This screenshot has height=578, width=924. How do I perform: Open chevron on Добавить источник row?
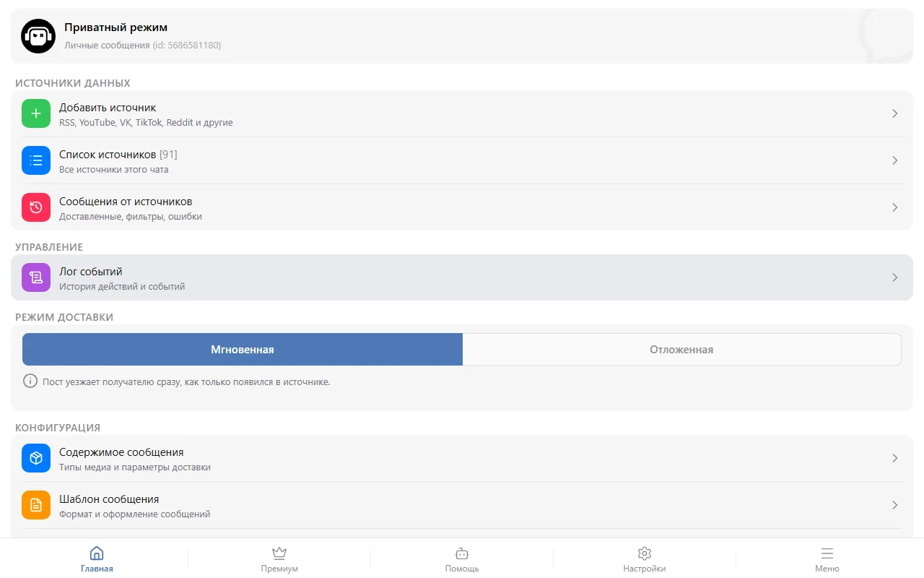tap(894, 113)
